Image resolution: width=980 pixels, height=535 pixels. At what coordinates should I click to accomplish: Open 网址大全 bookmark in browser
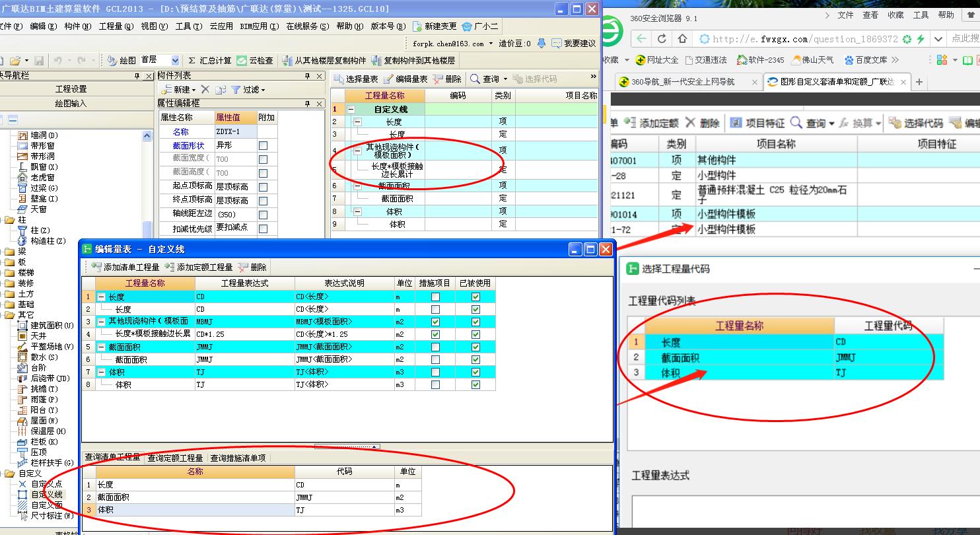pos(656,60)
